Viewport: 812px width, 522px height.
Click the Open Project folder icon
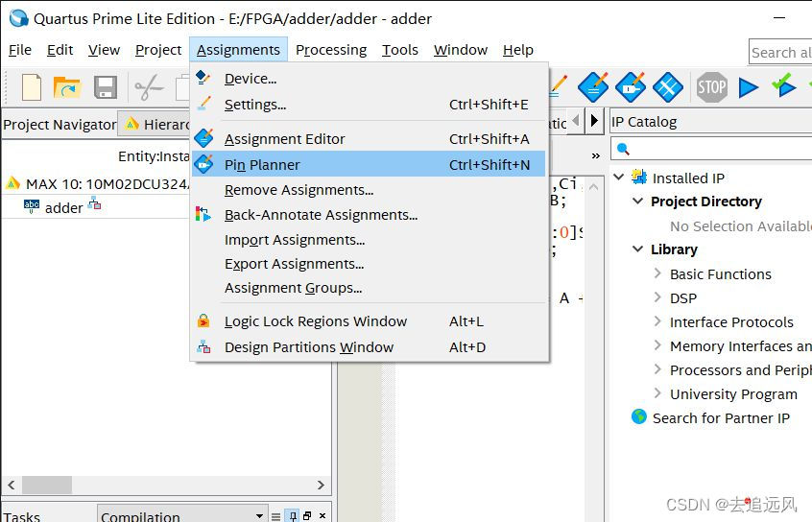coord(67,87)
